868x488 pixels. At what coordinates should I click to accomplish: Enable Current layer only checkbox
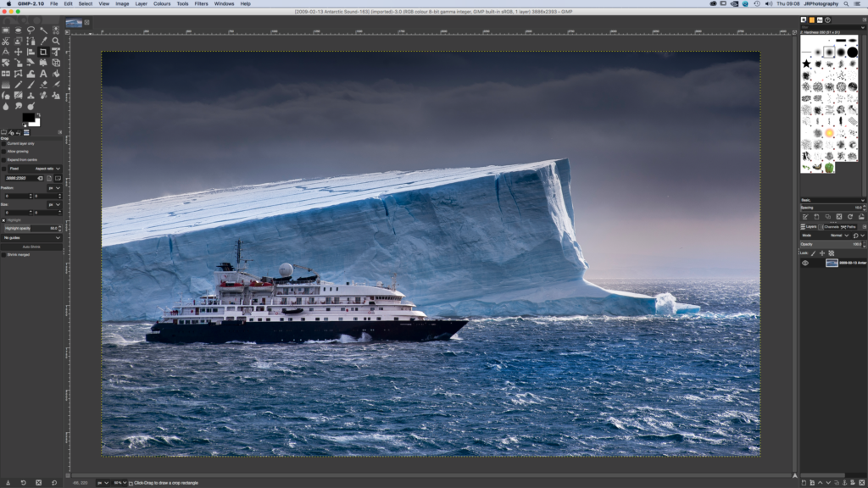[x=3, y=143]
